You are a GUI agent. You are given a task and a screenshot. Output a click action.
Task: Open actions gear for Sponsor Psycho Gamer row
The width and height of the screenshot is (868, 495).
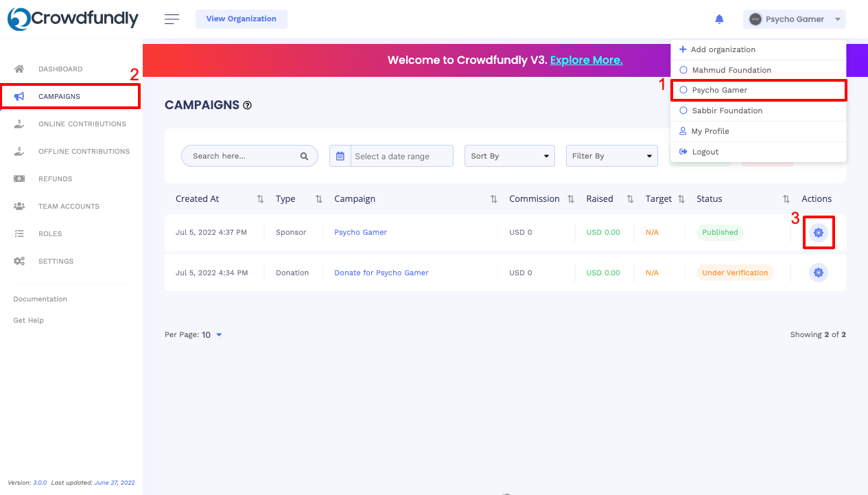[819, 233]
